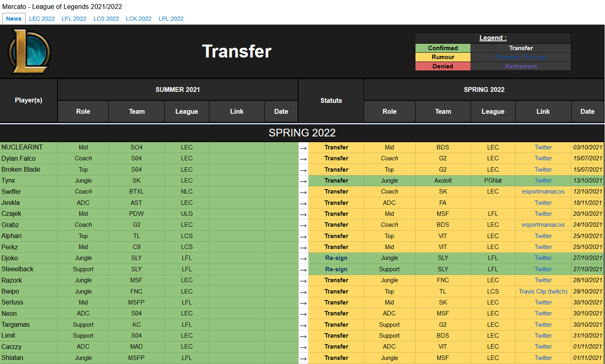605x364 pixels.
Task: Switch to the LEC 2022 tab
Action: pos(42,19)
